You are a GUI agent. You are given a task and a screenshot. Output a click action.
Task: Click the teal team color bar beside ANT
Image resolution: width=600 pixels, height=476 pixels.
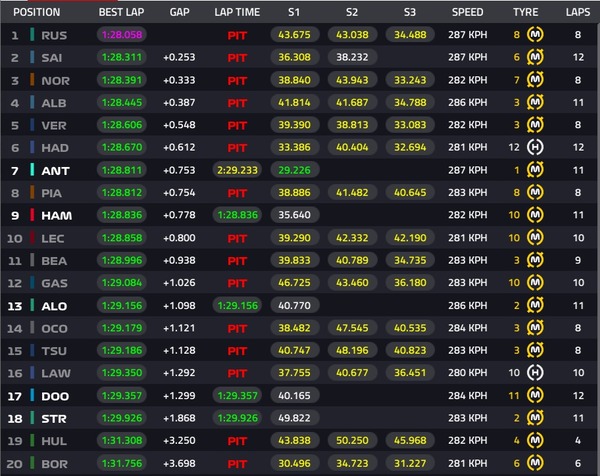pos(32,170)
